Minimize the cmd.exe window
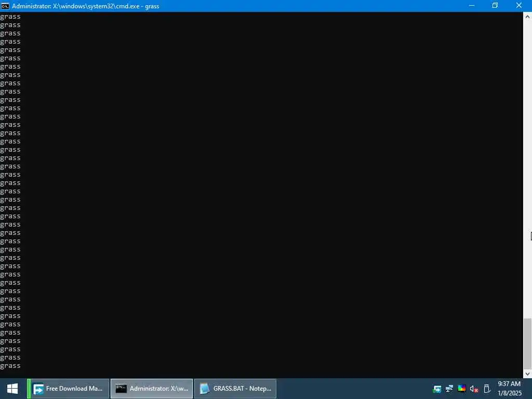 pyautogui.click(x=472, y=6)
